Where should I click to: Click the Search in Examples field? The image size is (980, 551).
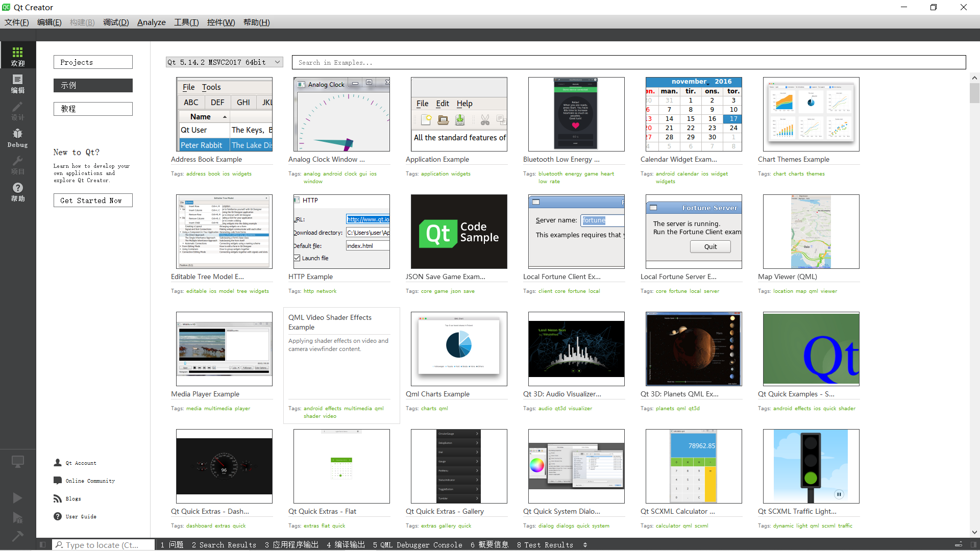pos(628,62)
